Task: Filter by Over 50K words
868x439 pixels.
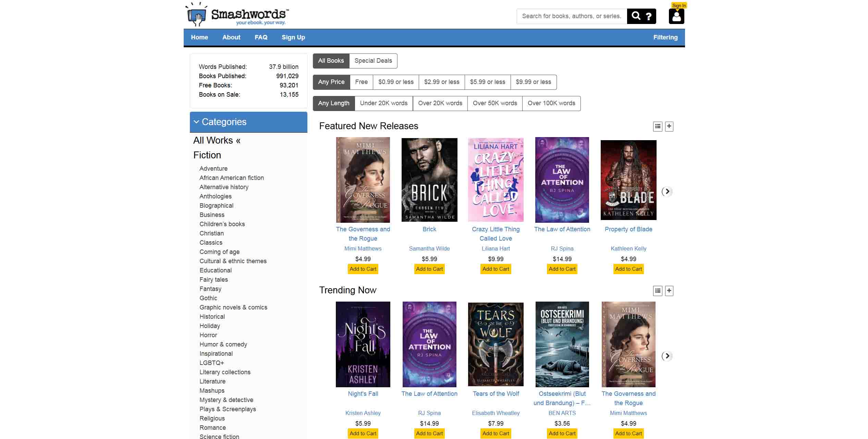Action: coord(495,103)
